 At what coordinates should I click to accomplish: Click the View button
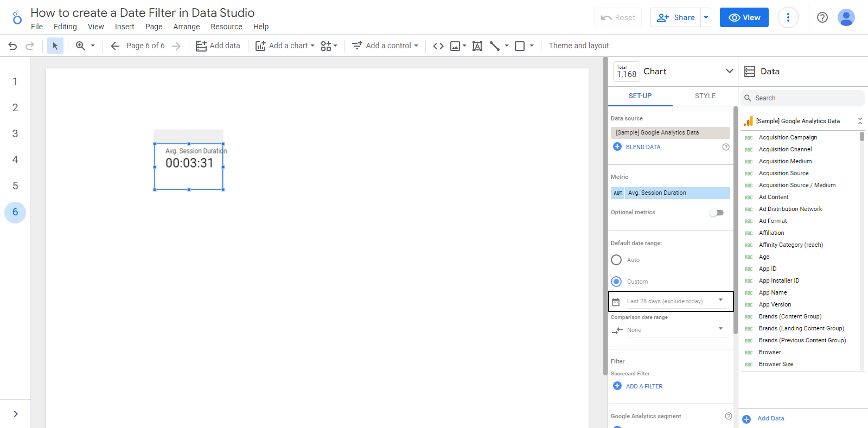pos(744,17)
